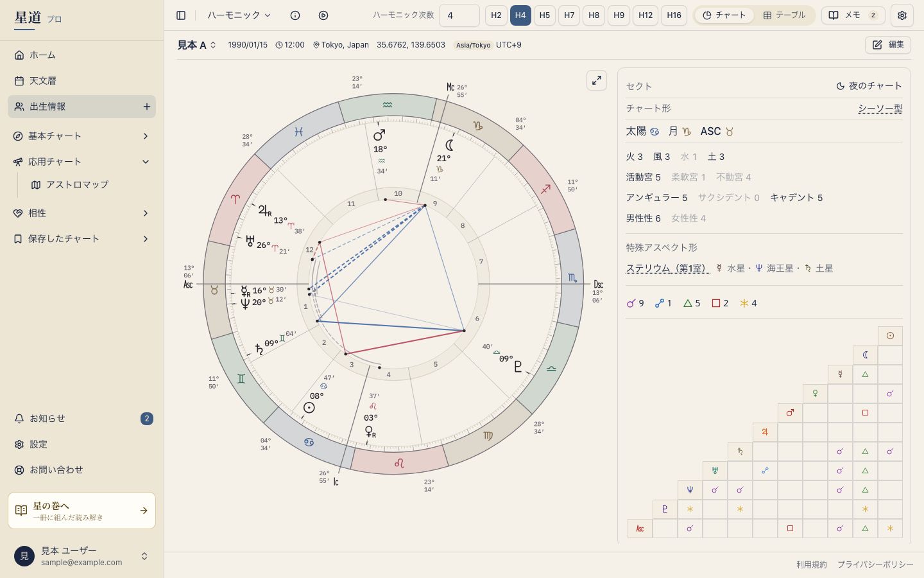Viewport: 924px width, 578px height.
Task: Click ステリウム（第1室） aspect pattern
Action: click(x=668, y=268)
